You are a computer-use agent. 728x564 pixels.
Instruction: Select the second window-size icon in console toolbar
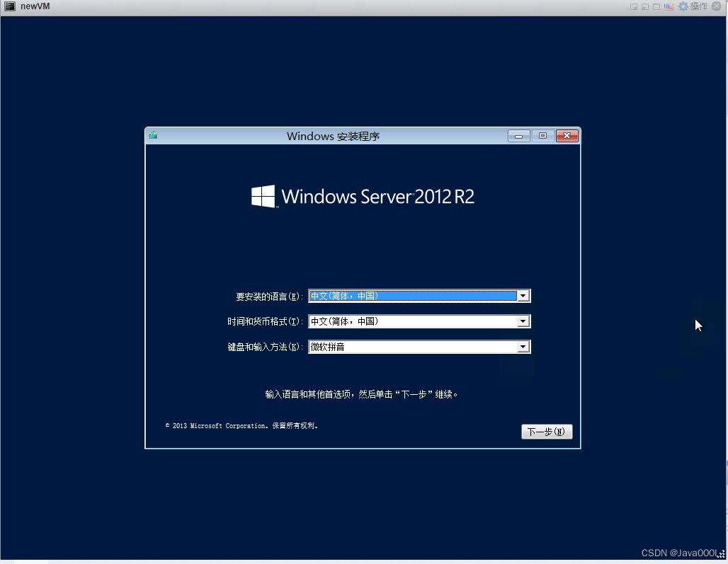pos(645,7)
